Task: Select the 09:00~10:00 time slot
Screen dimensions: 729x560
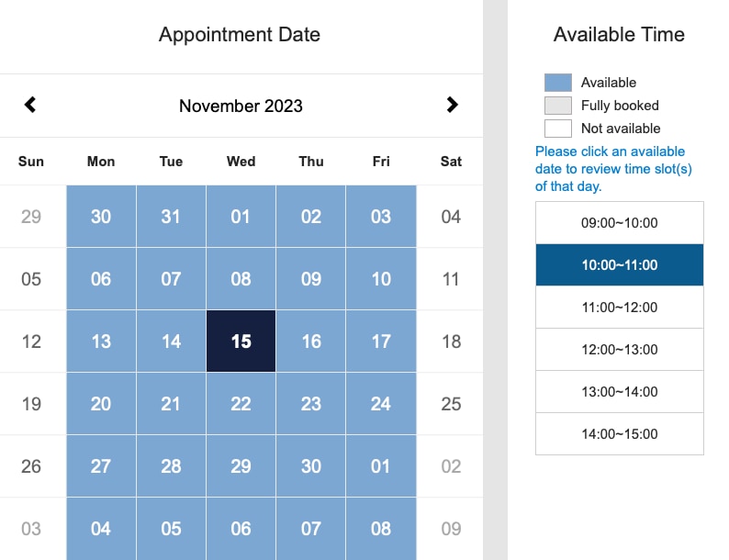Action: click(619, 222)
